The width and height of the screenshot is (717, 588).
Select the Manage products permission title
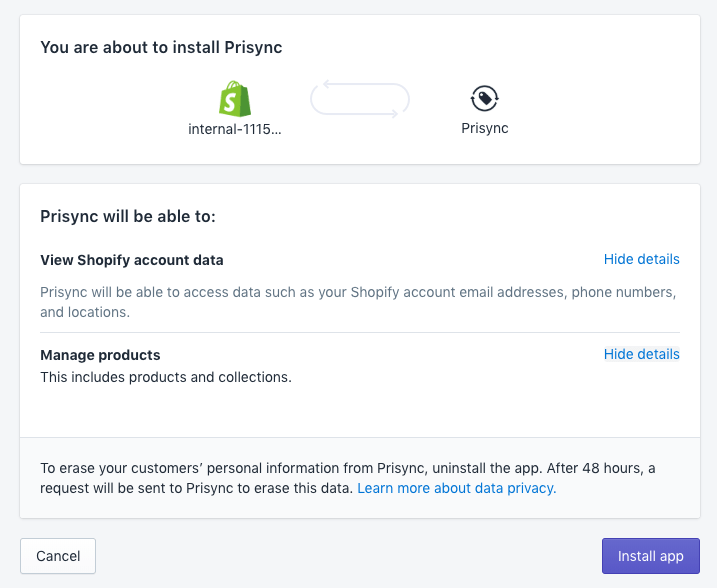100,355
